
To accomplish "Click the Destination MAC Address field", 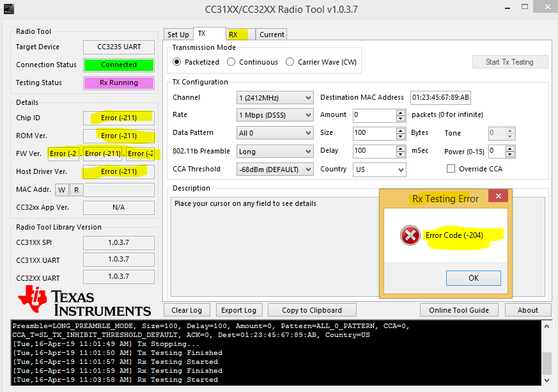I will (x=440, y=98).
